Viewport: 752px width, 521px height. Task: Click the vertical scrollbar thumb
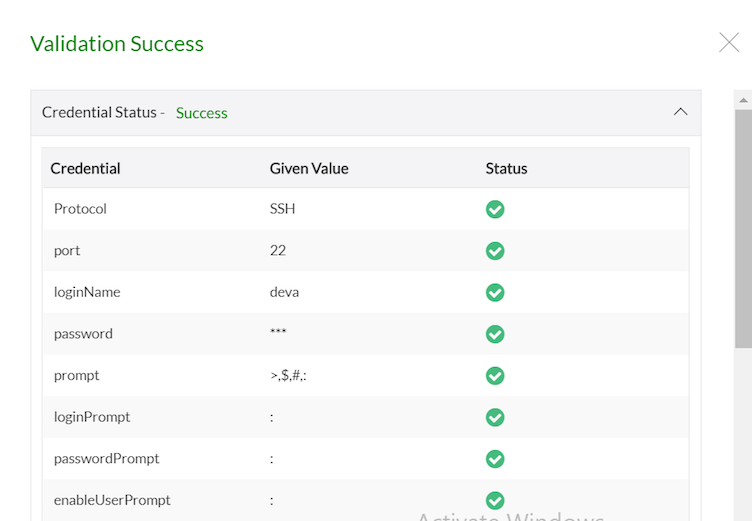coord(743,230)
